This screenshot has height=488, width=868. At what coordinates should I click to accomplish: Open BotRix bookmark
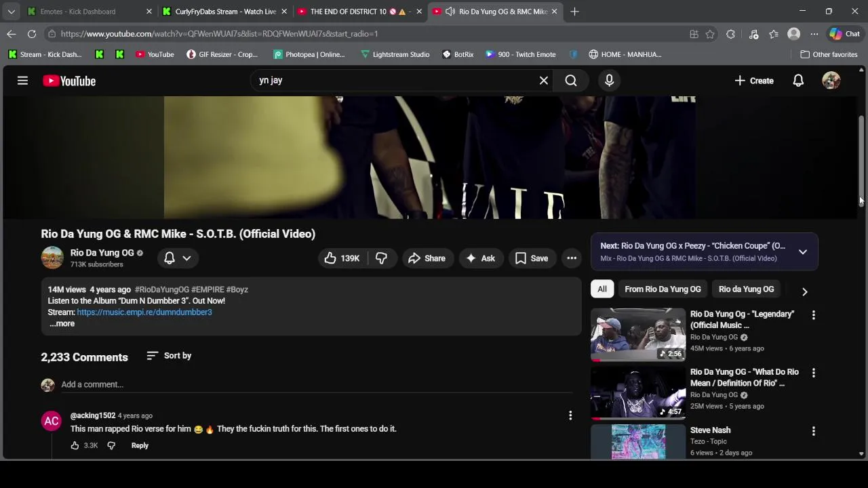click(x=458, y=54)
